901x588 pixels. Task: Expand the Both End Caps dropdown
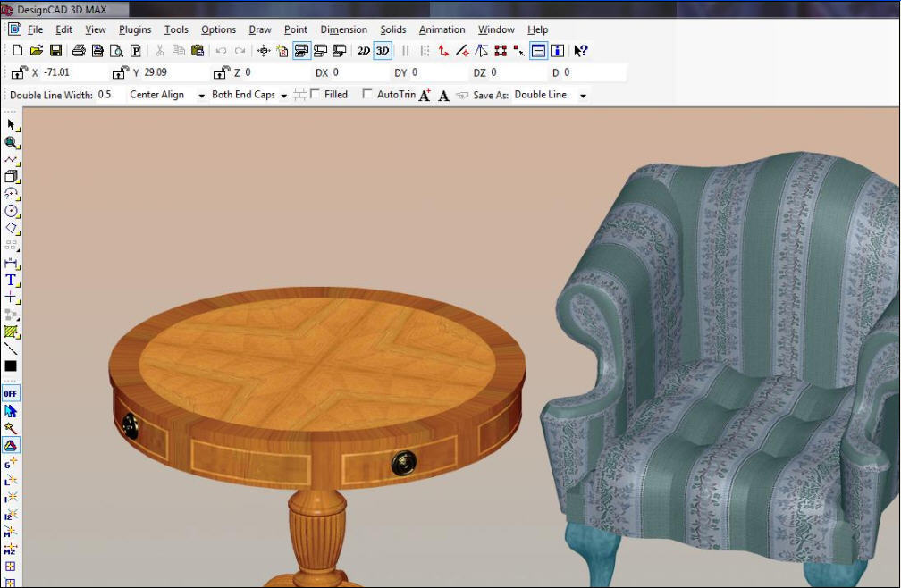(283, 95)
